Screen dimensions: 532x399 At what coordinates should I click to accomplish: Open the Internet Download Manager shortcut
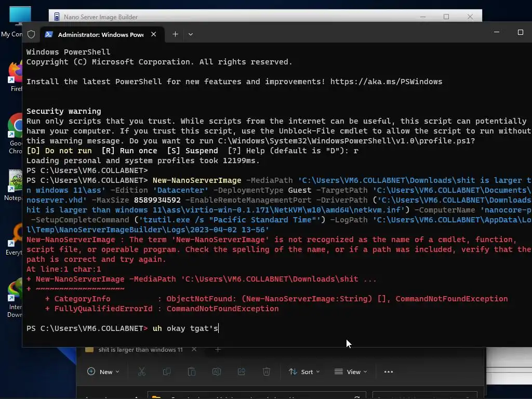(x=15, y=298)
